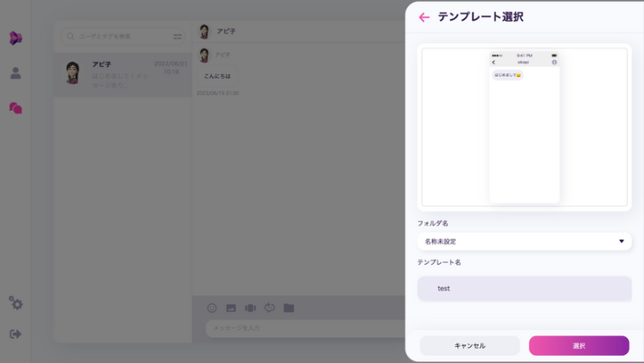Click the logout icon in the sidebar
Screen dimensions: 644x363
(15, 333)
